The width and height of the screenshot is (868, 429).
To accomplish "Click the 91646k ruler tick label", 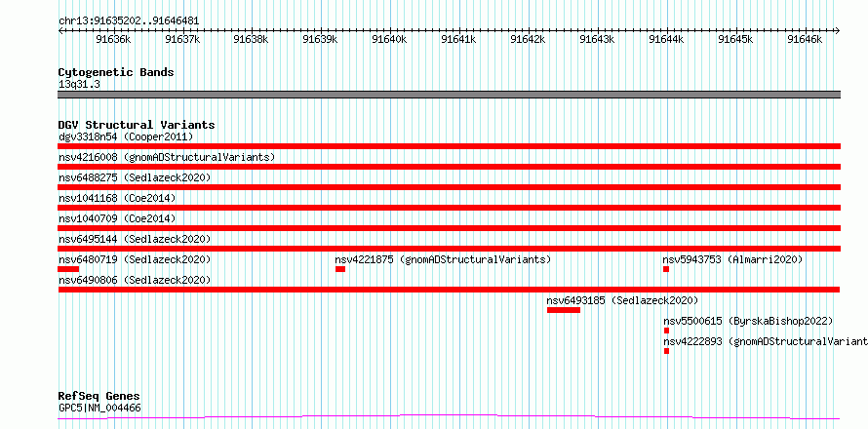I will pyautogui.click(x=805, y=40).
